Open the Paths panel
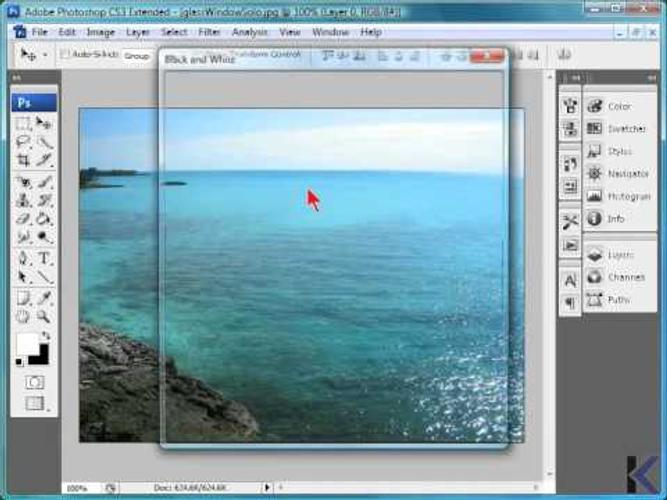This screenshot has height=500, width=667. click(x=619, y=300)
